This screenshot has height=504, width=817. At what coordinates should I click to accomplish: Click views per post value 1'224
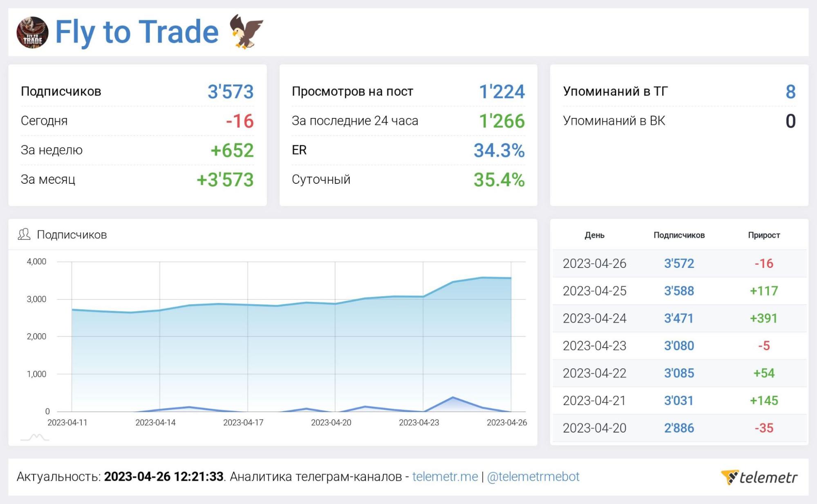pos(502,91)
